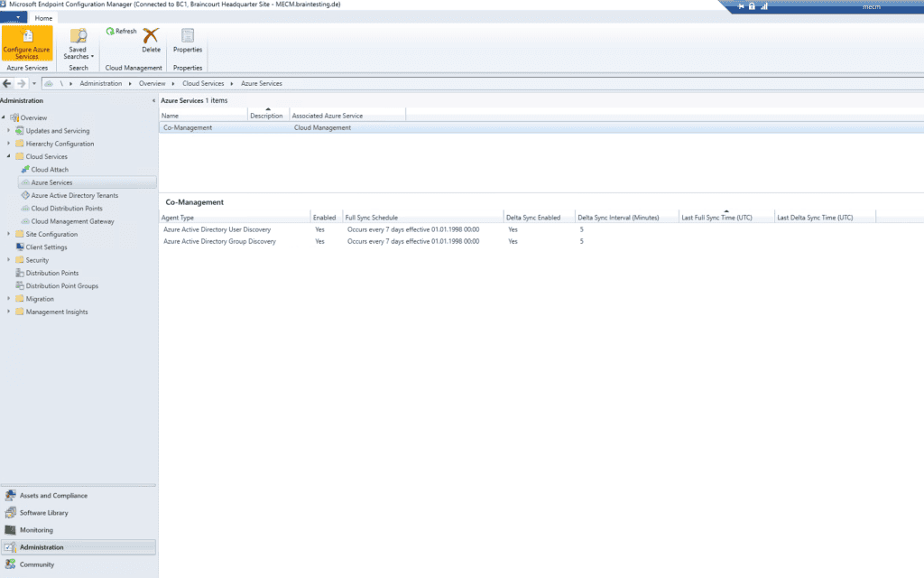Click Administration in the breadcrumb bar
Image resolution: width=924 pixels, height=578 pixels.
click(x=102, y=82)
